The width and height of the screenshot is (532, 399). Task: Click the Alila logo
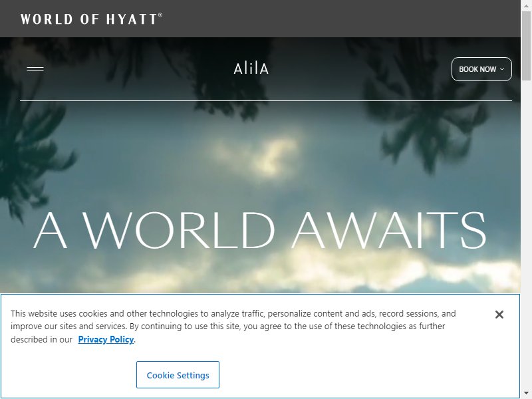pyautogui.click(x=251, y=69)
